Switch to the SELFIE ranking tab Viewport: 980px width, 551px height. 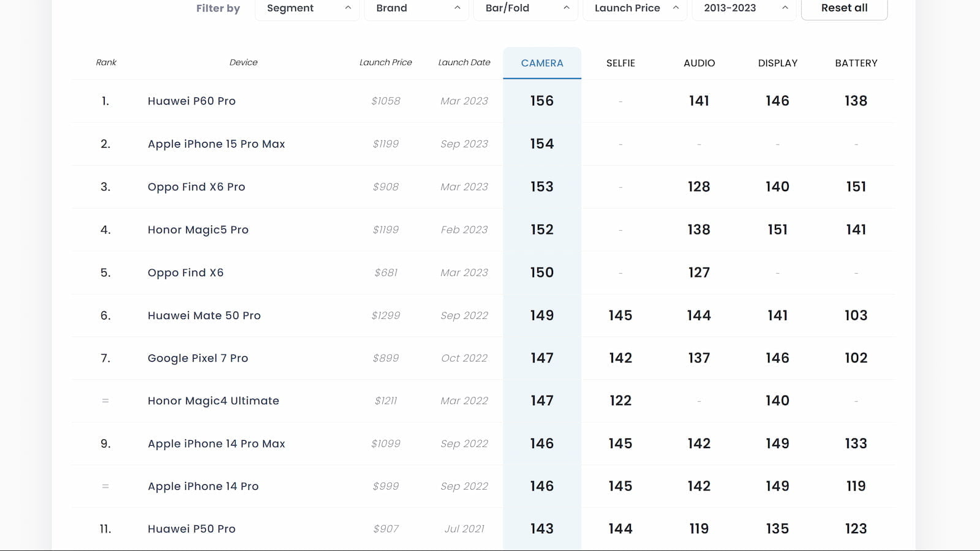[620, 63]
